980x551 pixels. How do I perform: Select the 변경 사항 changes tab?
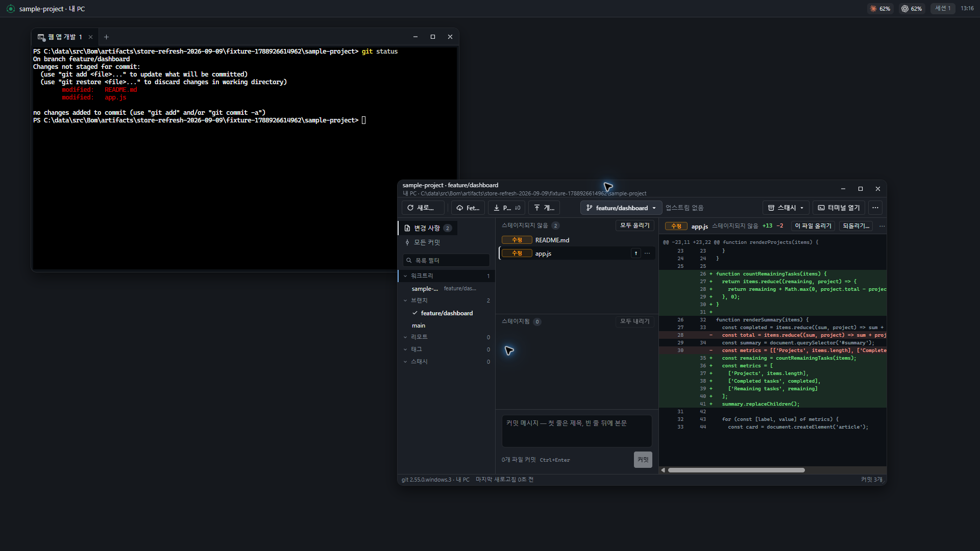[x=428, y=228]
